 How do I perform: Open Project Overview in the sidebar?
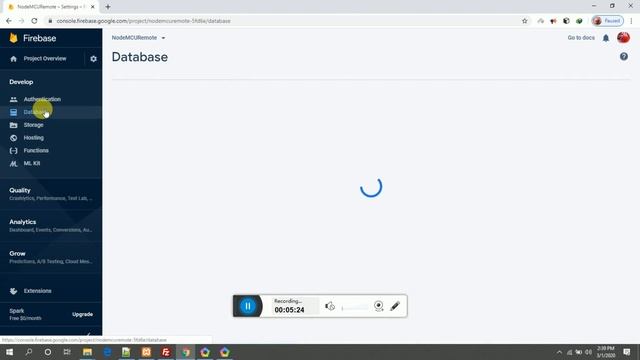[x=44, y=59]
